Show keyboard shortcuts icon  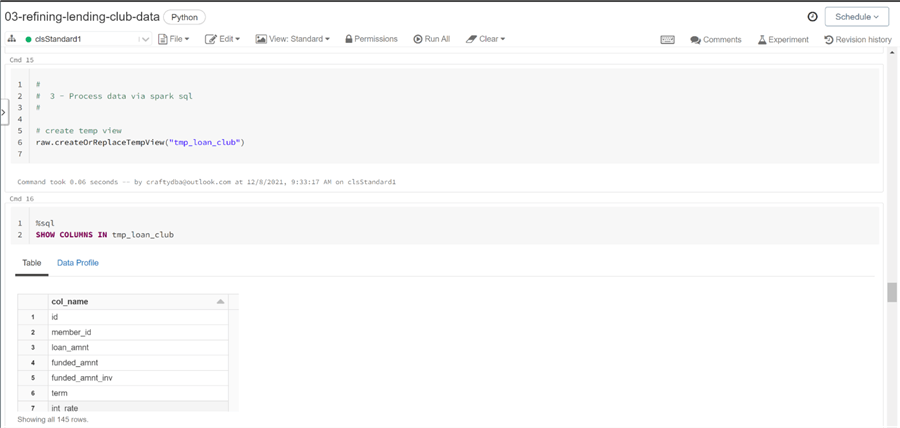668,40
